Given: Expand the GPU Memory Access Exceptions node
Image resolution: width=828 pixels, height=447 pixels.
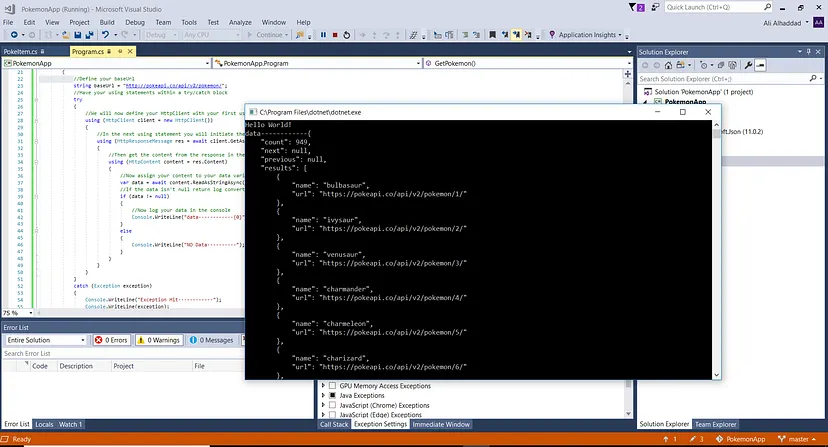Looking at the screenshot, I should [323, 386].
